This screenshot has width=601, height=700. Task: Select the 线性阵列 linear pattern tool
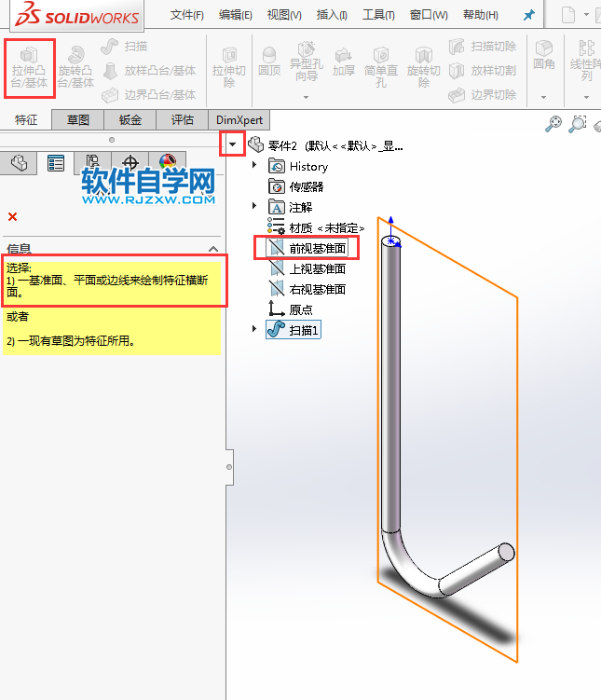585,61
